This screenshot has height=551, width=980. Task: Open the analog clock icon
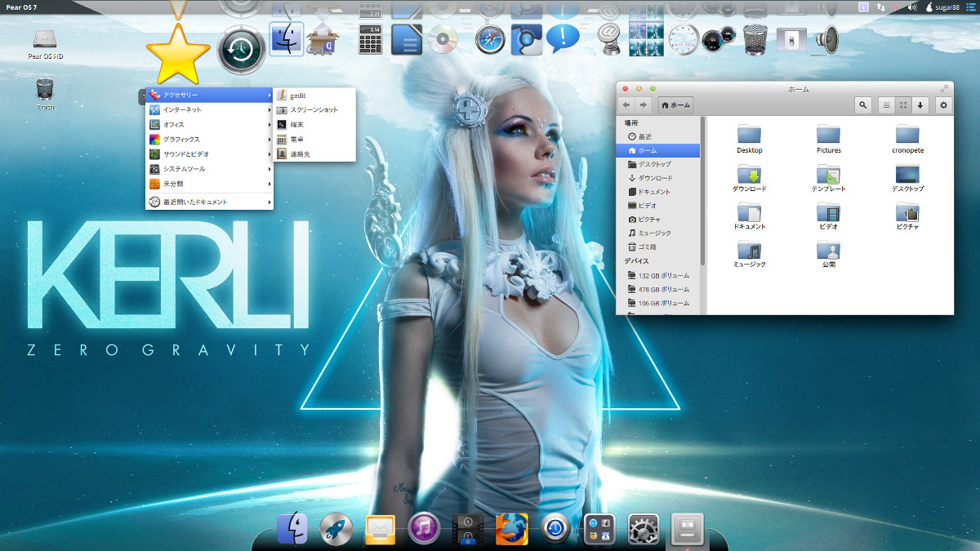(684, 38)
